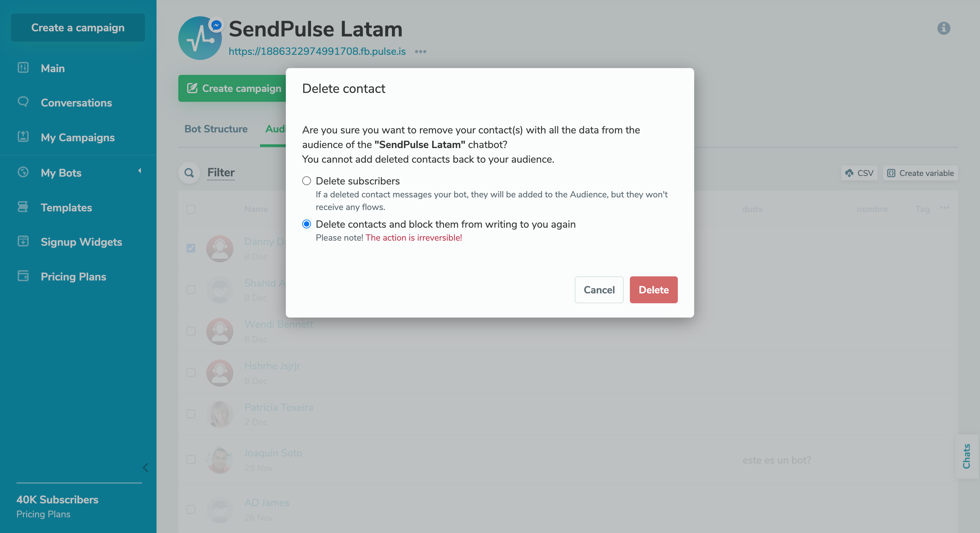
Task: Select the My Campaigns sidebar icon
Action: coord(23,137)
